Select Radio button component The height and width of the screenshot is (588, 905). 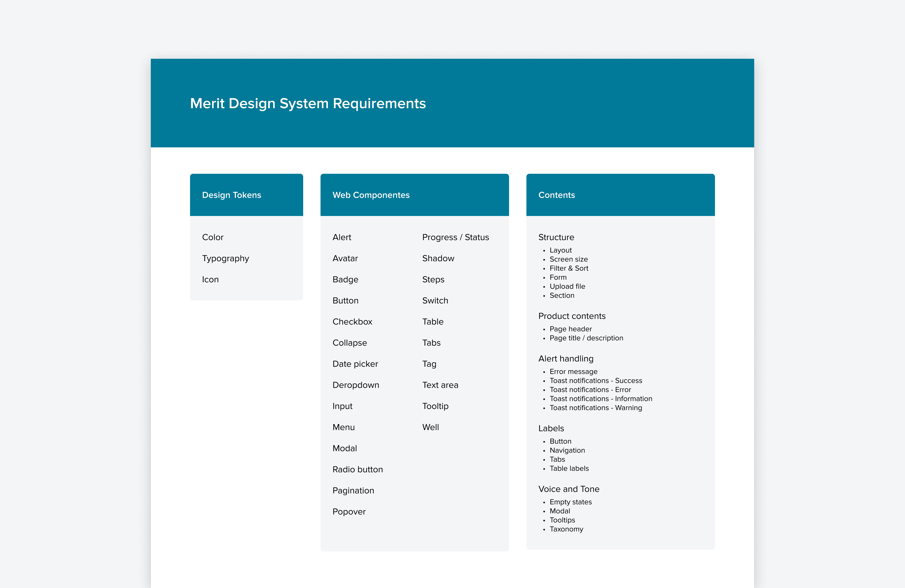357,469
